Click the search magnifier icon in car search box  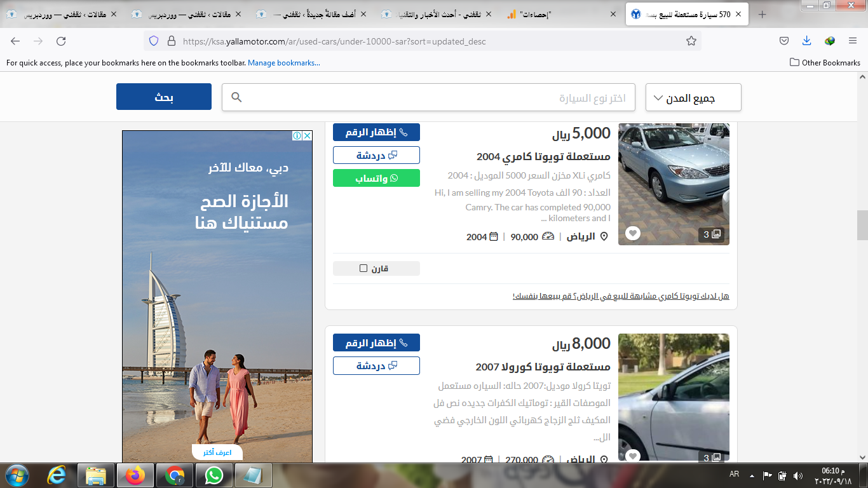point(236,97)
